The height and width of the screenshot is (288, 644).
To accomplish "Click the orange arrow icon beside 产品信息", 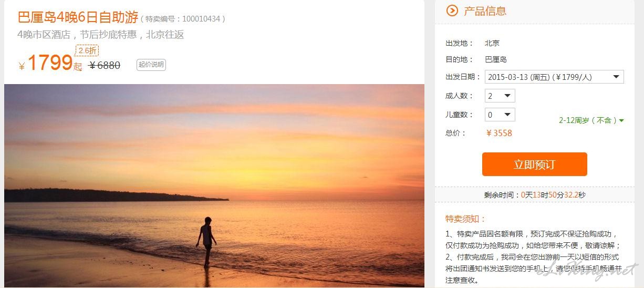I will (452, 11).
